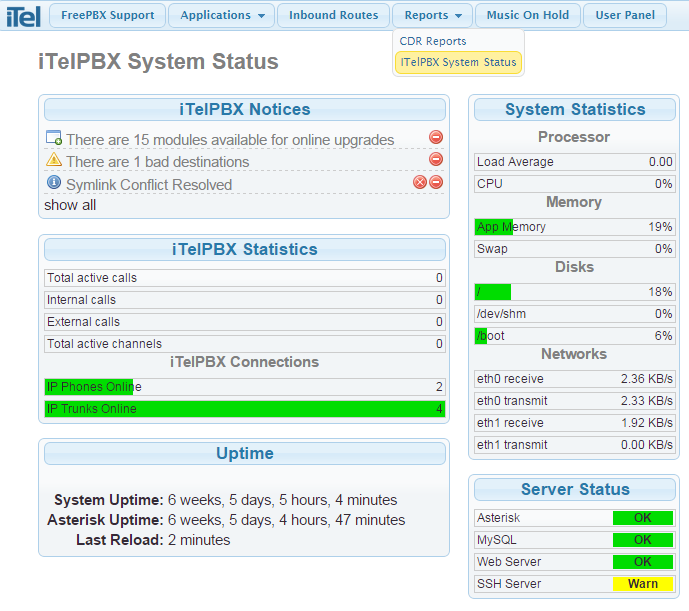Click the eth1 receive row
Image resolution: width=689 pixels, height=611 pixels.
[575, 423]
